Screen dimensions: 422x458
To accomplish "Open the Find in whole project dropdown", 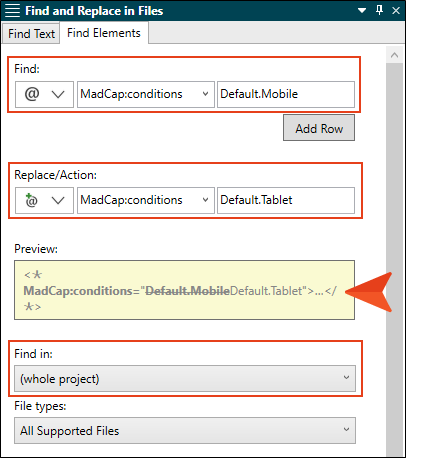I will coord(185,379).
